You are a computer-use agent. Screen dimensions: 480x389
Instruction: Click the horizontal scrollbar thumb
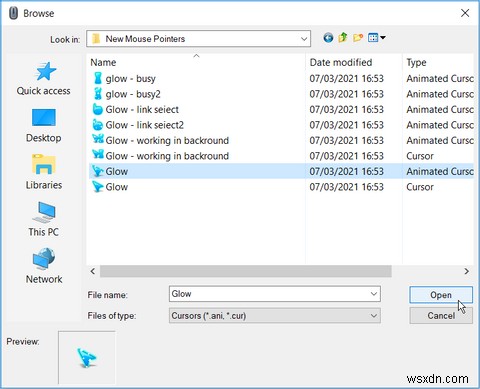tap(246, 271)
